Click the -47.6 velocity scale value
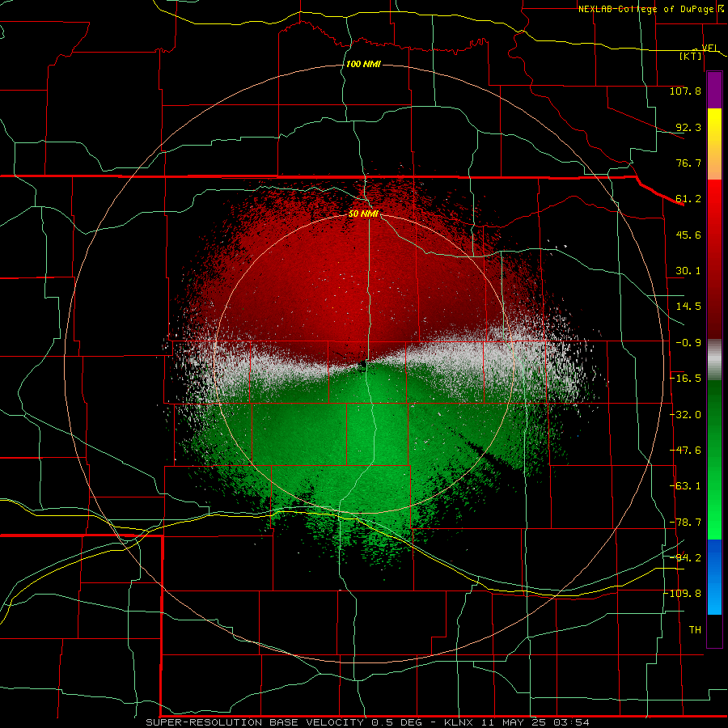This screenshot has width=728, height=728. click(685, 451)
